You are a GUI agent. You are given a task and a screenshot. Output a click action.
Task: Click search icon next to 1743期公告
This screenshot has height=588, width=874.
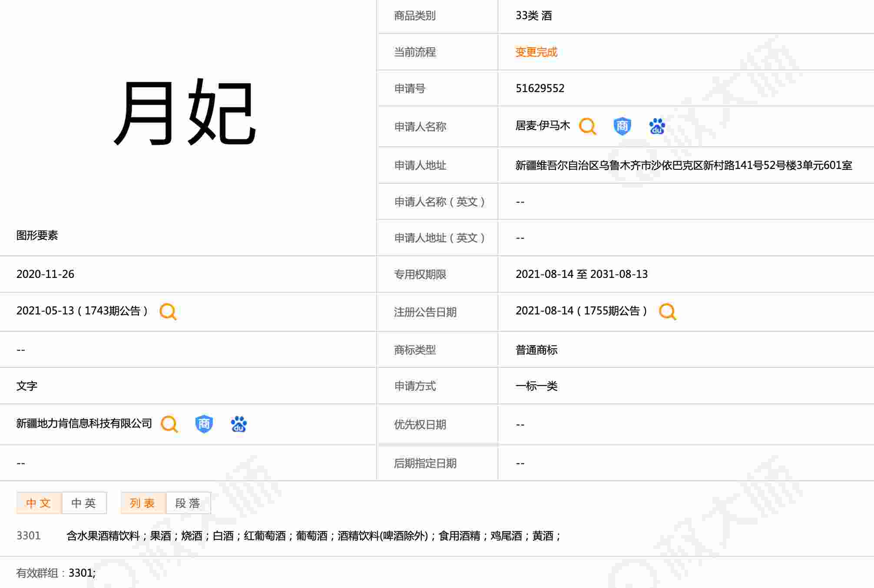tap(168, 311)
